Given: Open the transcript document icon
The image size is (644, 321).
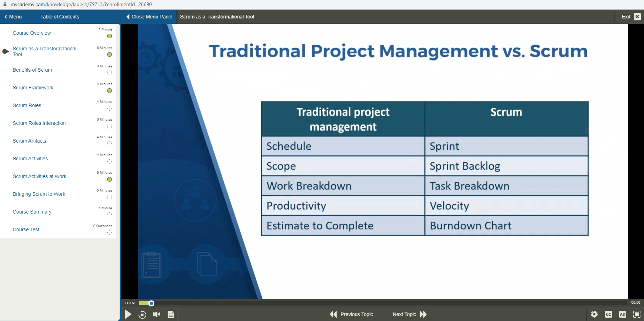Looking at the screenshot, I should 171,314.
